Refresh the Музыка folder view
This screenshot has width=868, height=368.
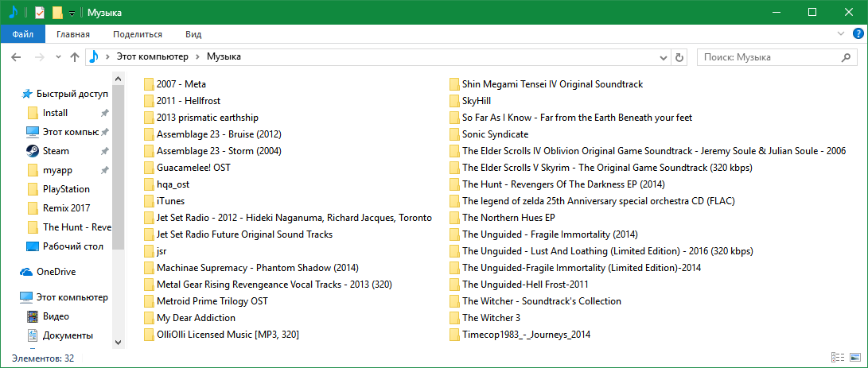coord(679,57)
